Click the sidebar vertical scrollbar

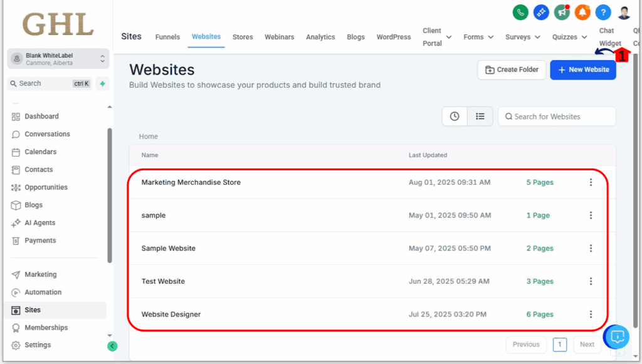point(109,195)
